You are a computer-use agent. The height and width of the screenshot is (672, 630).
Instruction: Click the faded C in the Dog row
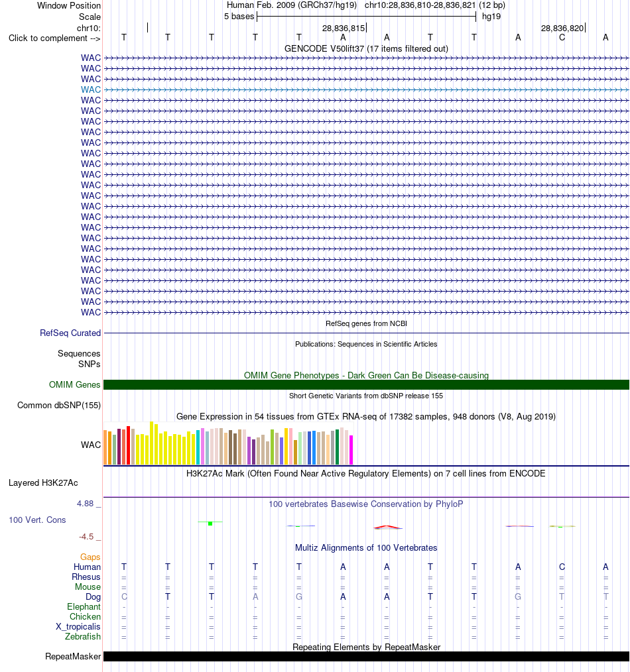tap(125, 596)
